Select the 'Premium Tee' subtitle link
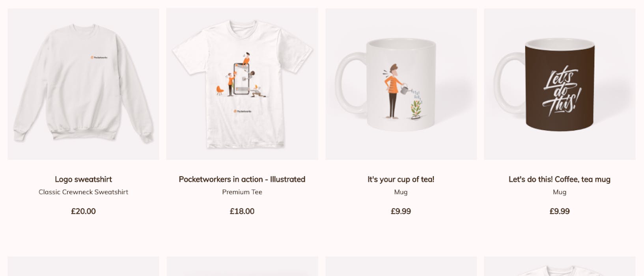Screen dimensions: 644x276 pyautogui.click(x=242, y=192)
